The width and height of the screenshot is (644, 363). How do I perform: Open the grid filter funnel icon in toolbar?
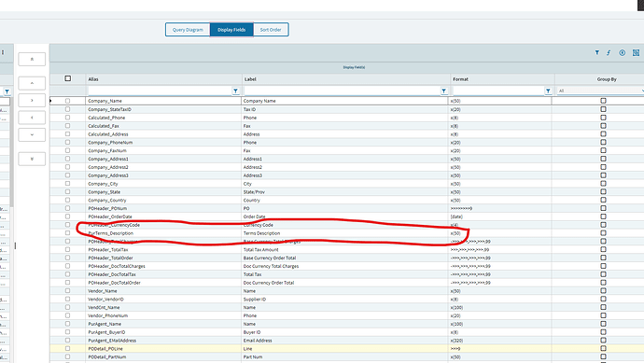[596, 52]
